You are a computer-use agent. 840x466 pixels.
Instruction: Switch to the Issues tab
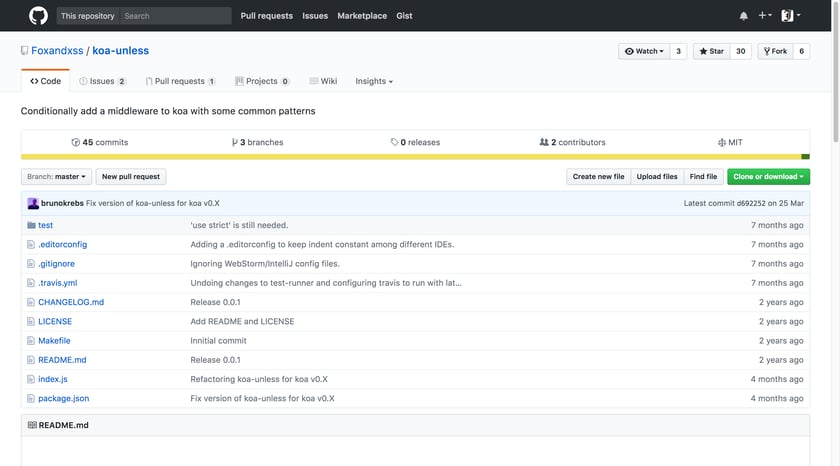tap(102, 81)
